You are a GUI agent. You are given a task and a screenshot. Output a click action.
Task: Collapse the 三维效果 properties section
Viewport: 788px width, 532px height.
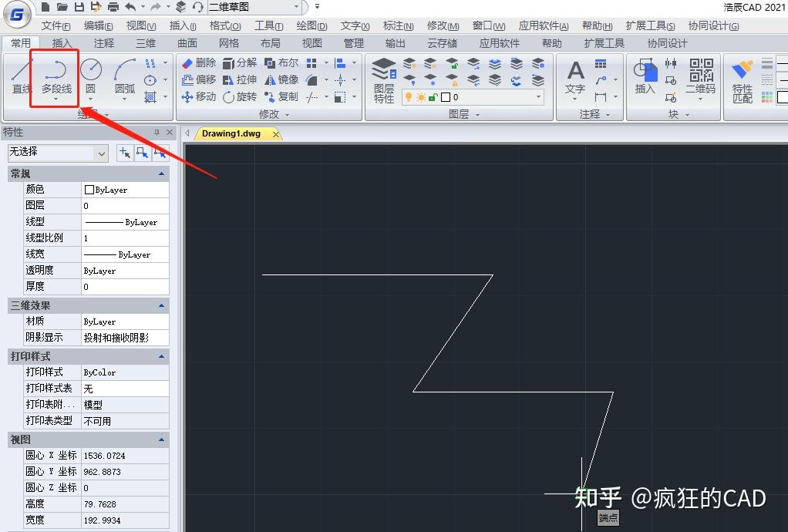click(161, 305)
